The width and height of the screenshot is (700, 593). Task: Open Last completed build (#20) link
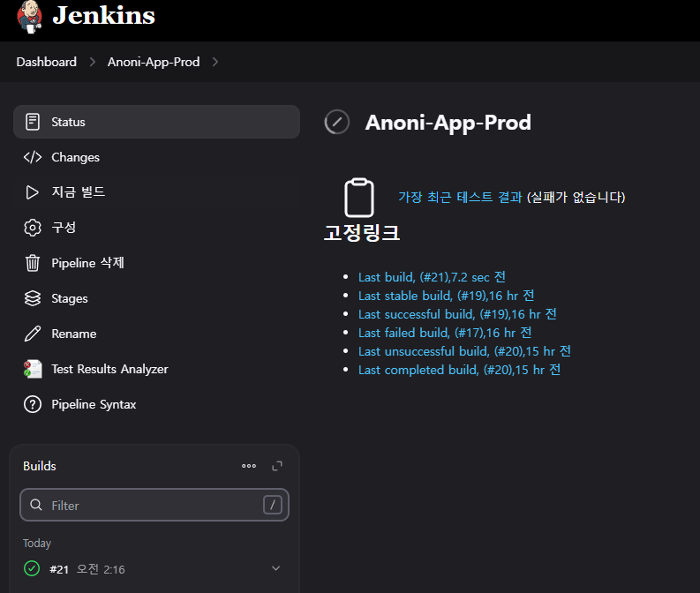pyautogui.click(x=459, y=370)
